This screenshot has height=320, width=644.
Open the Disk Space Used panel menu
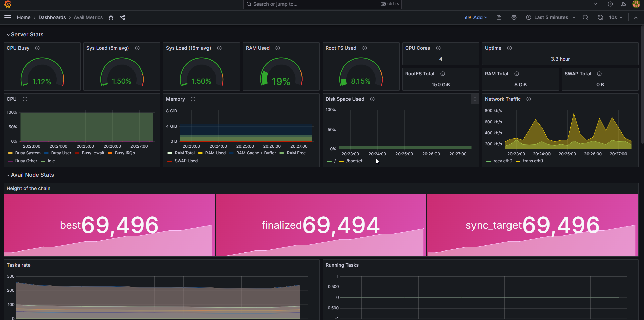coord(475,99)
